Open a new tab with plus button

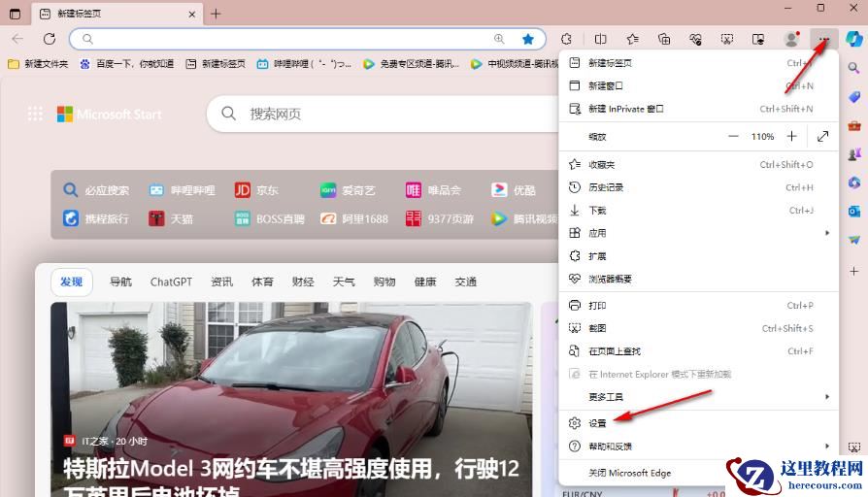pyautogui.click(x=216, y=14)
